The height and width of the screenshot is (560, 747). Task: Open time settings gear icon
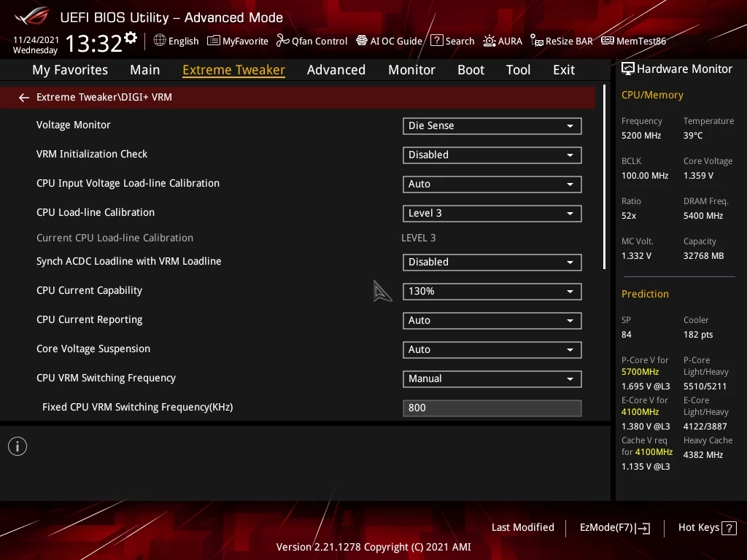(131, 38)
